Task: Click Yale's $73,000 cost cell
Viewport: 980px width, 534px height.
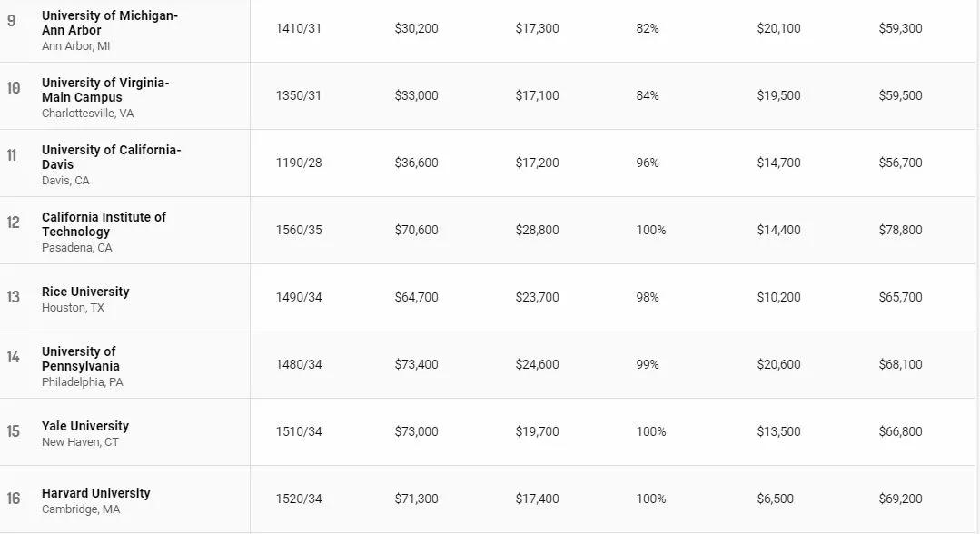Action: (416, 431)
